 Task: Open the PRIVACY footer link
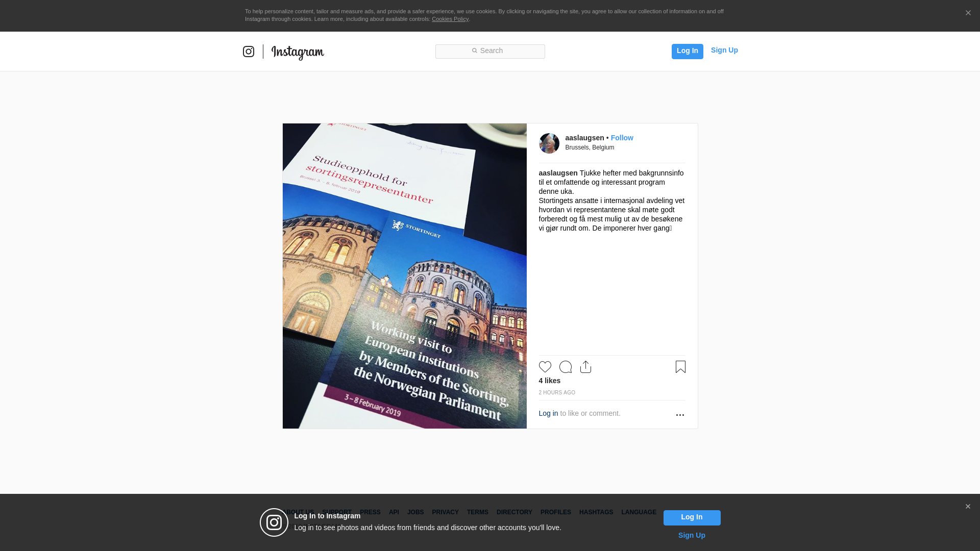(445, 512)
